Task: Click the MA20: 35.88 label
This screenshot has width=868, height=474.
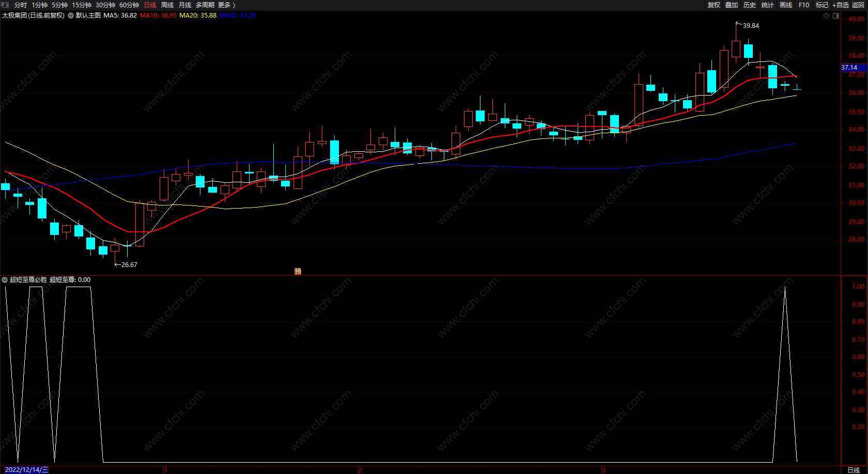Action: coord(198,15)
